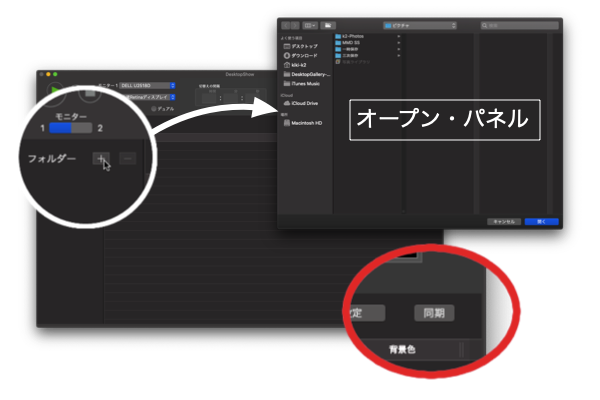Enable the デュアル radio option
This screenshot has height=400, width=600.
153,108
